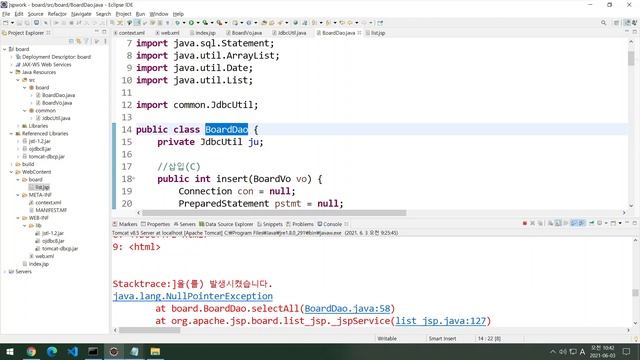640x360 pixels.
Task: Click the editor horizontal scrollbar thumb
Action: coord(274,213)
